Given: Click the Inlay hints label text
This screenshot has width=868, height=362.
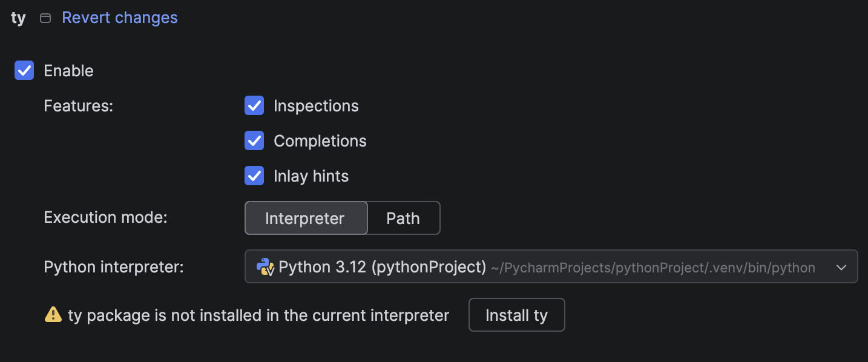Looking at the screenshot, I should click(311, 176).
